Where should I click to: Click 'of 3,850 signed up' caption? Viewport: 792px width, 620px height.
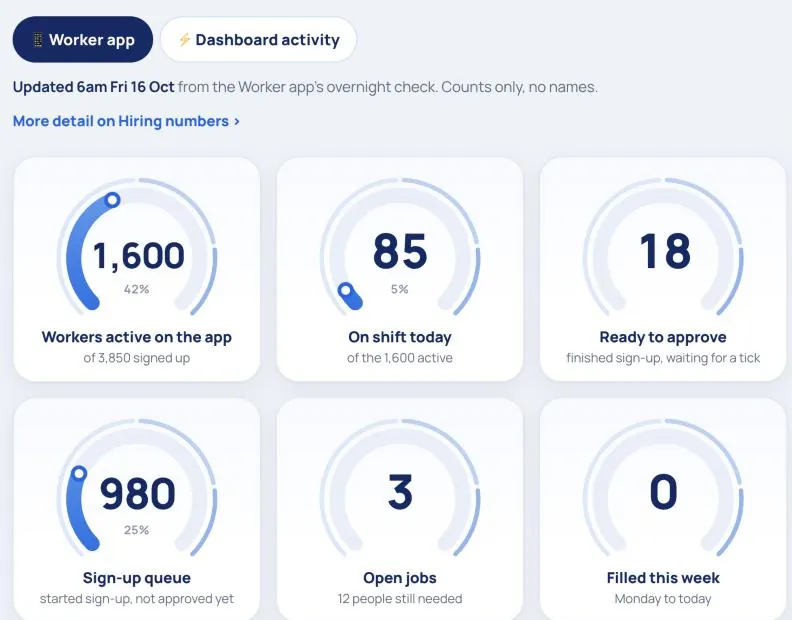point(136,358)
